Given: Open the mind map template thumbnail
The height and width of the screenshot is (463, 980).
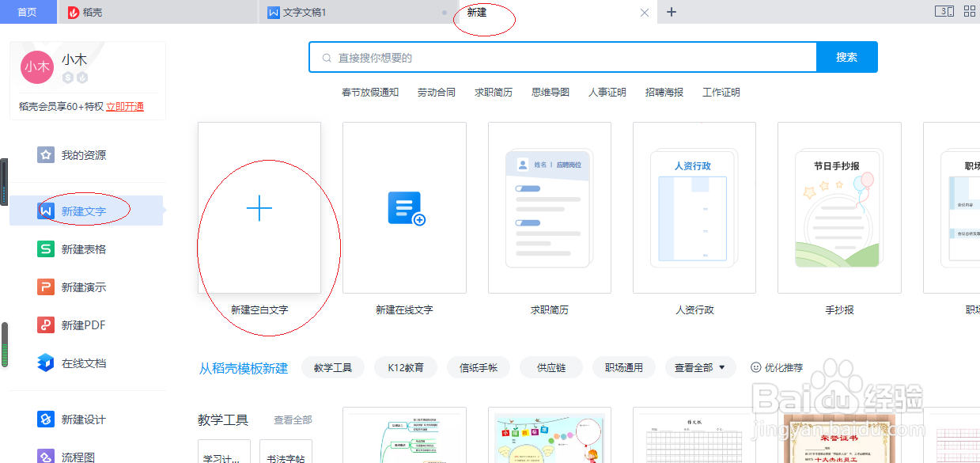Looking at the screenshot, I should (404, 435).
